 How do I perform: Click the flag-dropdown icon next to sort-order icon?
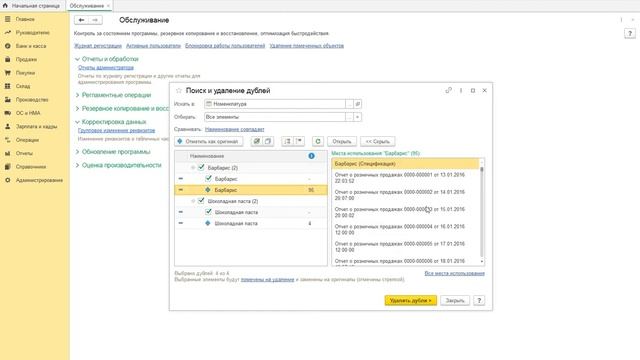click(x=299, y=141)
